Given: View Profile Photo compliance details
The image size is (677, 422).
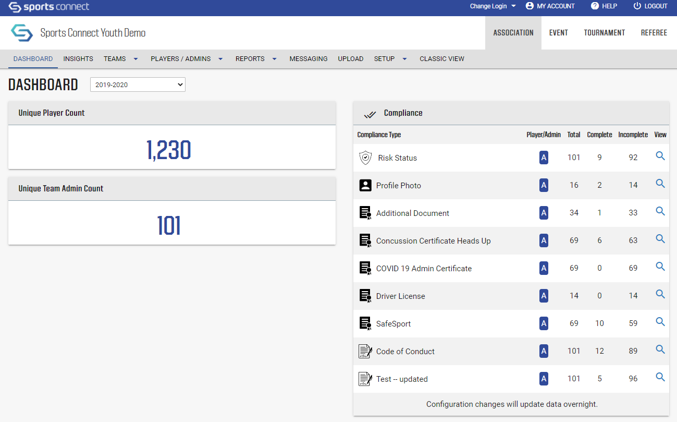Looking at the screenshot, I should [660, 184].
